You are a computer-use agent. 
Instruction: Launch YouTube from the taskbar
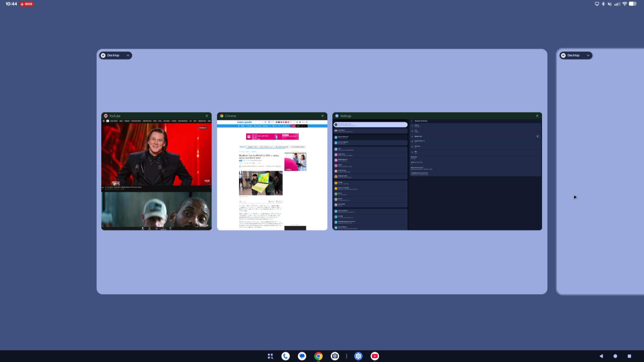[x=375, y=356]
